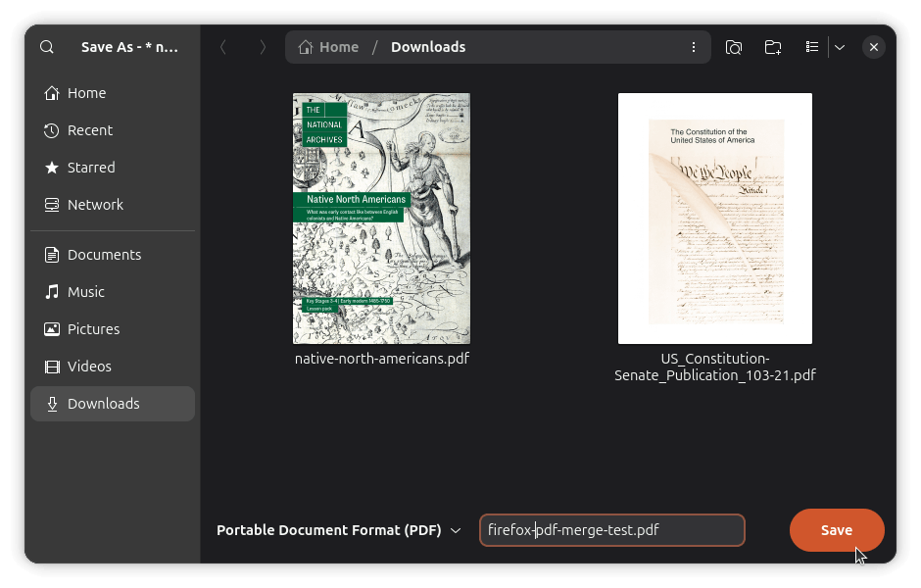Open Pictures in the sidebar
Image resolution: width=921 pixels, height=588 pixels.
(113, 329)
